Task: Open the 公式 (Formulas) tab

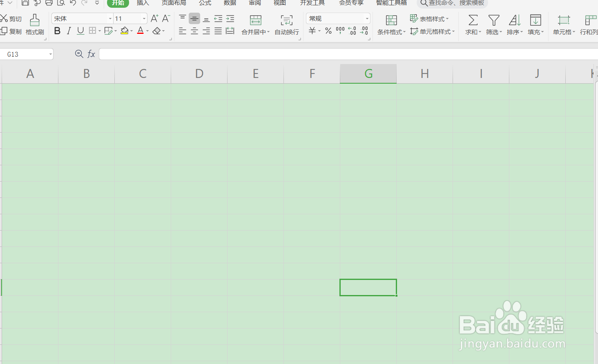Action: click(x=205, y=3)
